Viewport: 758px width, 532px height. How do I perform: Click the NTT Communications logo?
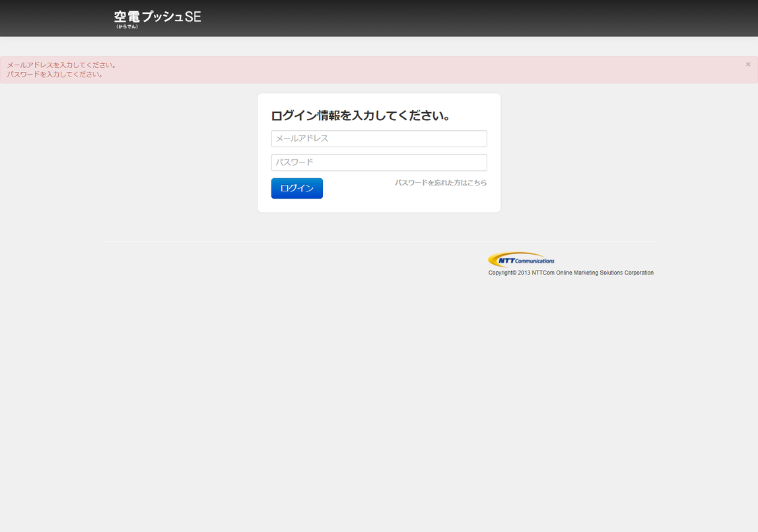click(521, 260)
